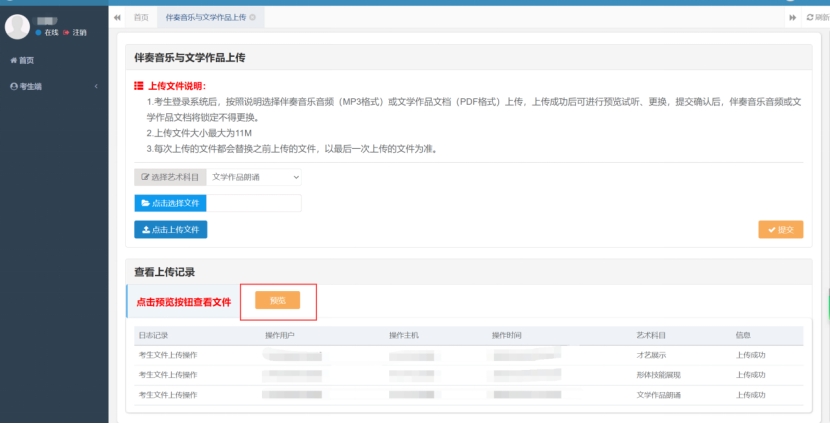
Task: Click the 刷新 refresh icon
Action: (810, 18)
